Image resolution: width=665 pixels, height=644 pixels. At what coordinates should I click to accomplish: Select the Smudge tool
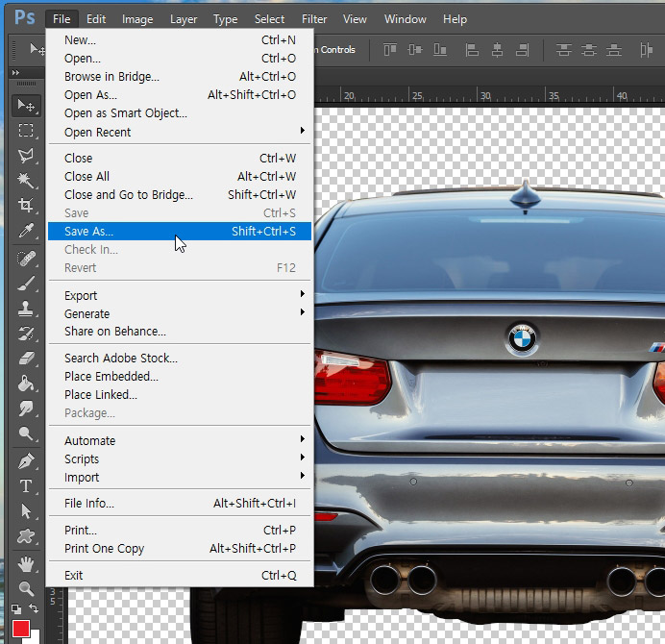tap(26, 409)
